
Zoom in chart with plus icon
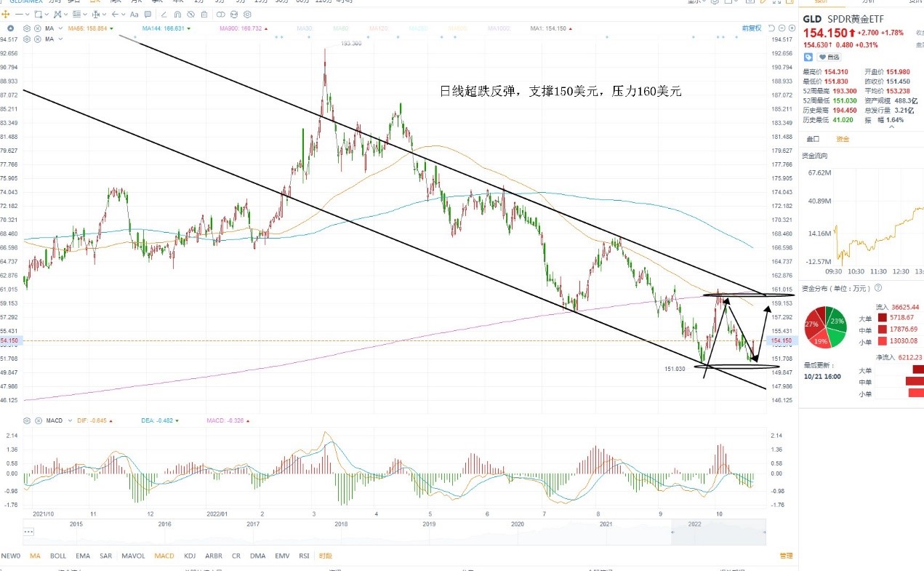click(792, 28)
